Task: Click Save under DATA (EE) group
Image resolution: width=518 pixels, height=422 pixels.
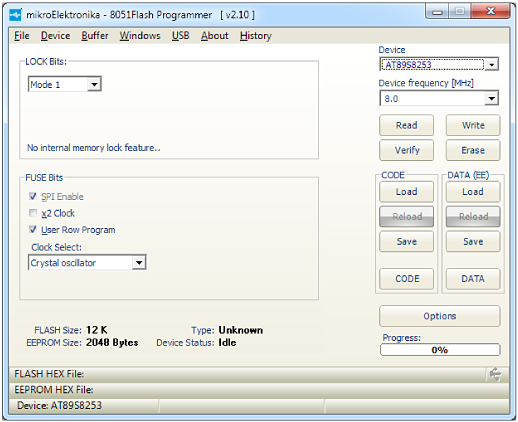Action: tap(473, 241)
